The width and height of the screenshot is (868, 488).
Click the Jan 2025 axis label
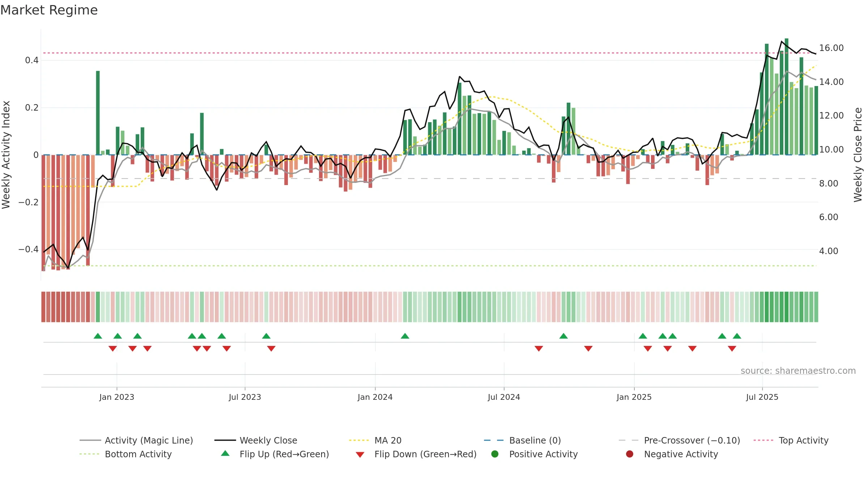click(634, 397)
